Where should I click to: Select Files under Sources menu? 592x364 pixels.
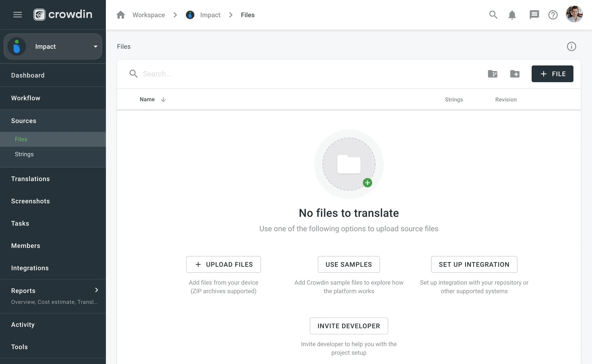pyautogui.click(x=21, y=139)
